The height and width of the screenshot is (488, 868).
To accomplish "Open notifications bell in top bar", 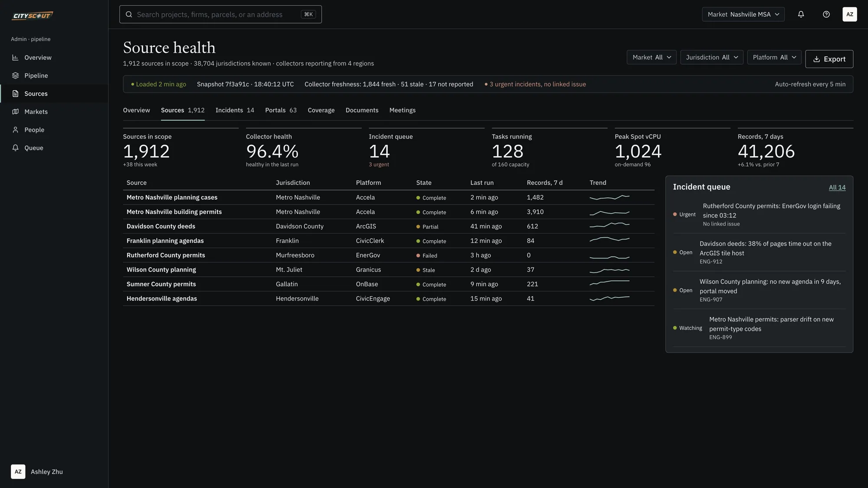I will (801, 14).
